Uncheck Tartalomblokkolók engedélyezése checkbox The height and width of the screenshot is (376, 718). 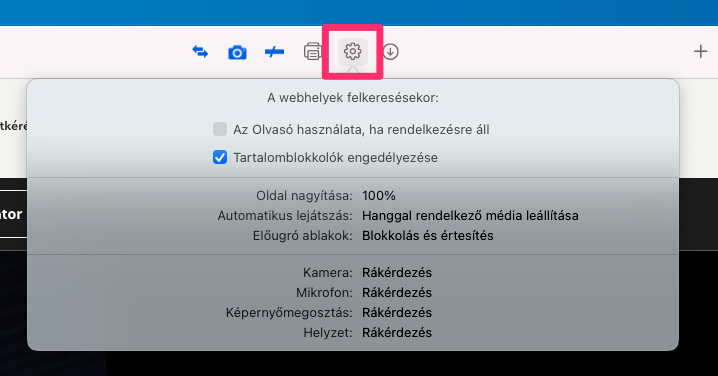[220, 157]
